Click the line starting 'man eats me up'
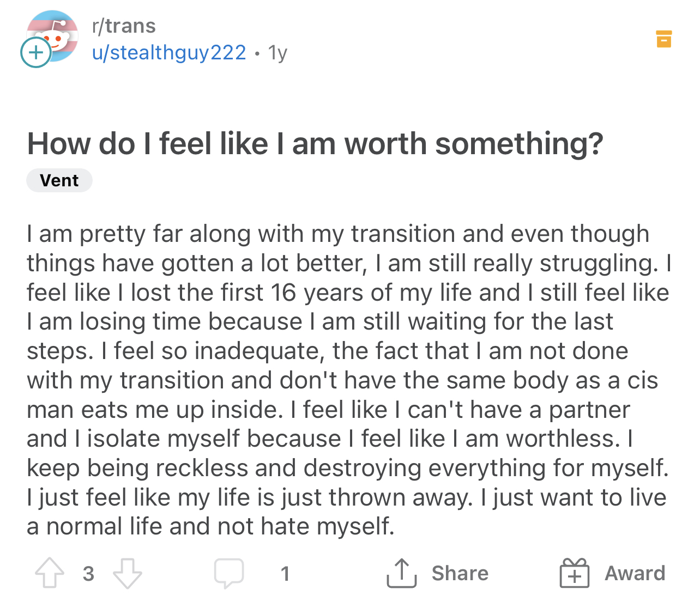The image size is (700, 602). coord(328,410)
